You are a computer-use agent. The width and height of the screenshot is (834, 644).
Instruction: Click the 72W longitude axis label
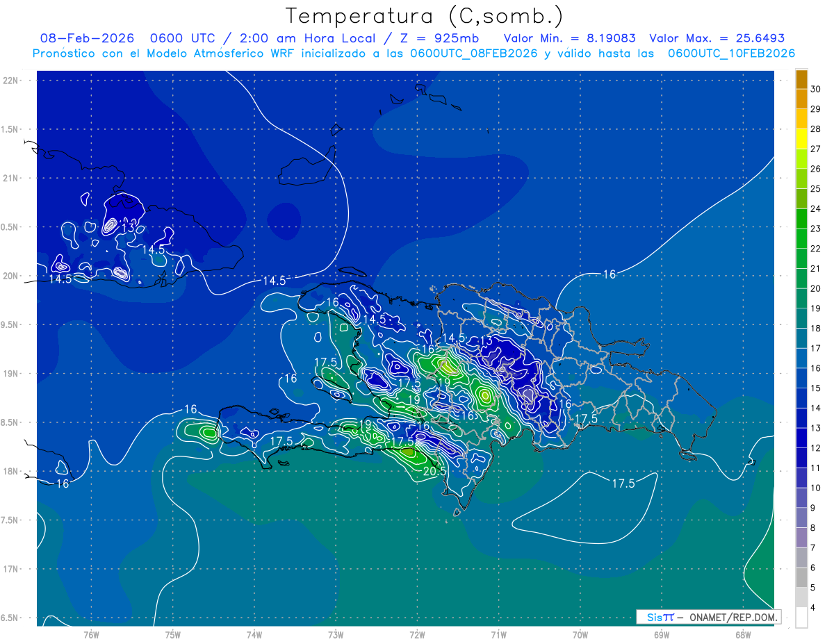coord(417,634)
